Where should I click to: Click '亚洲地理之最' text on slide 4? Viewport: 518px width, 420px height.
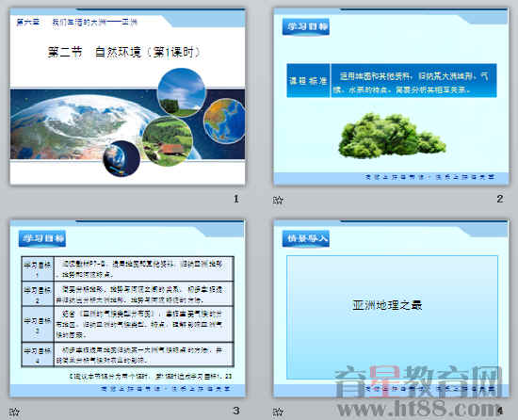point(387,305)
